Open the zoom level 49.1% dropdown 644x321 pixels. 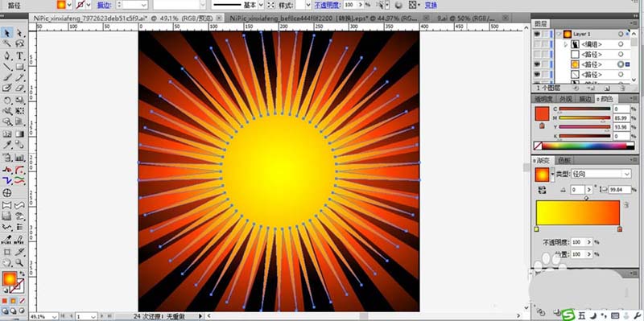point(53,316)
